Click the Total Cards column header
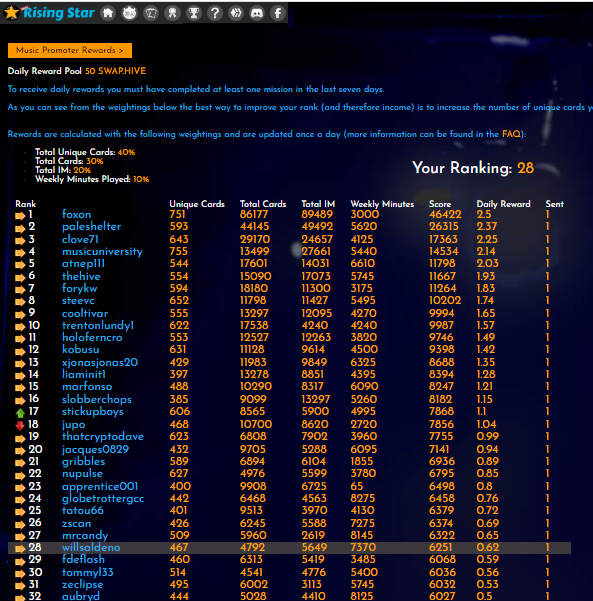Image resolution: width=593 pixels, height=601 pixels. pos(263,204)
